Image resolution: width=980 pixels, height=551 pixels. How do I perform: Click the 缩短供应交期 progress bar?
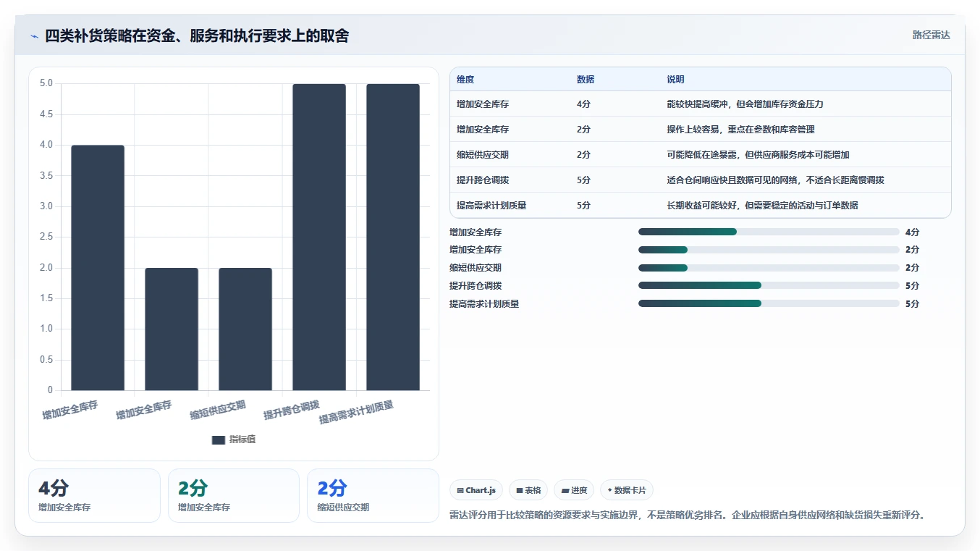[x=769, y=268]
